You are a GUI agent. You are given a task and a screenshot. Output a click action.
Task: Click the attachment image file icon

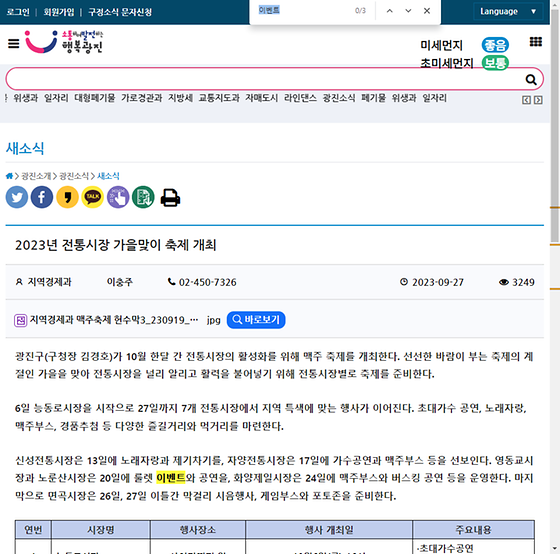[20, 320]
